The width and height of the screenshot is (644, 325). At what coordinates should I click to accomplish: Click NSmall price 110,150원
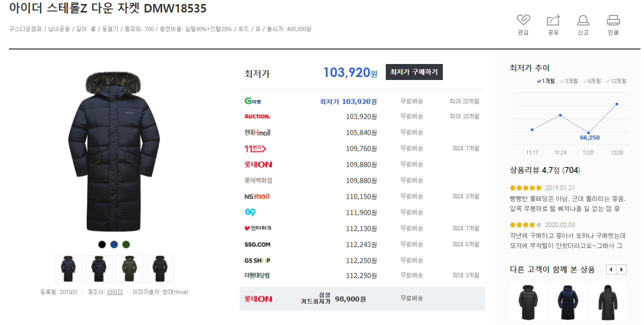point(361,196)
